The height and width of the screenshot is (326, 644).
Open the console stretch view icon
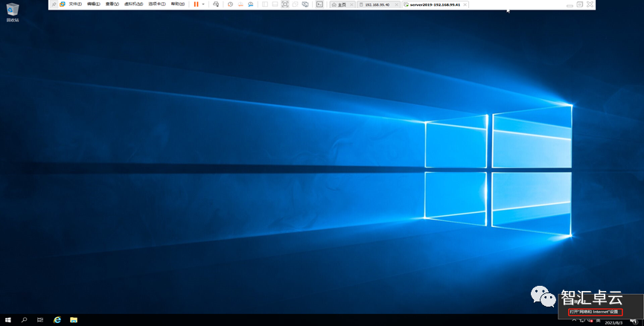[x=305, y=4]
